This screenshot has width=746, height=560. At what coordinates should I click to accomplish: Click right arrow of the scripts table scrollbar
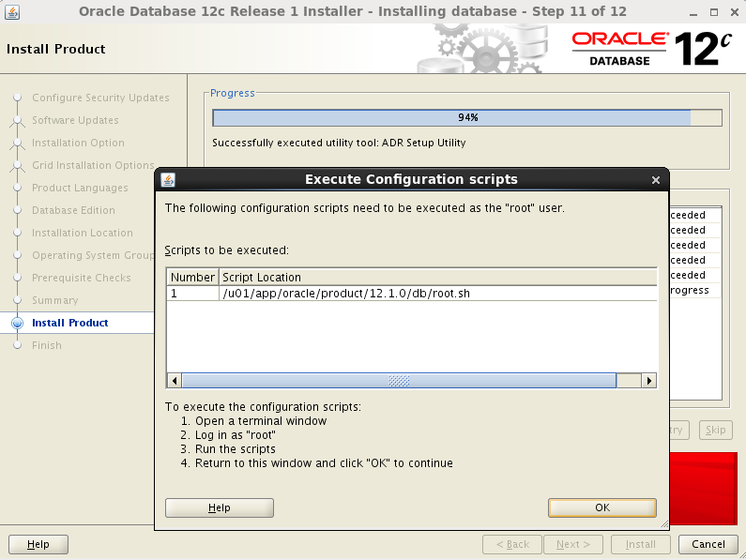pyautogui.click(x=649, y=381)
